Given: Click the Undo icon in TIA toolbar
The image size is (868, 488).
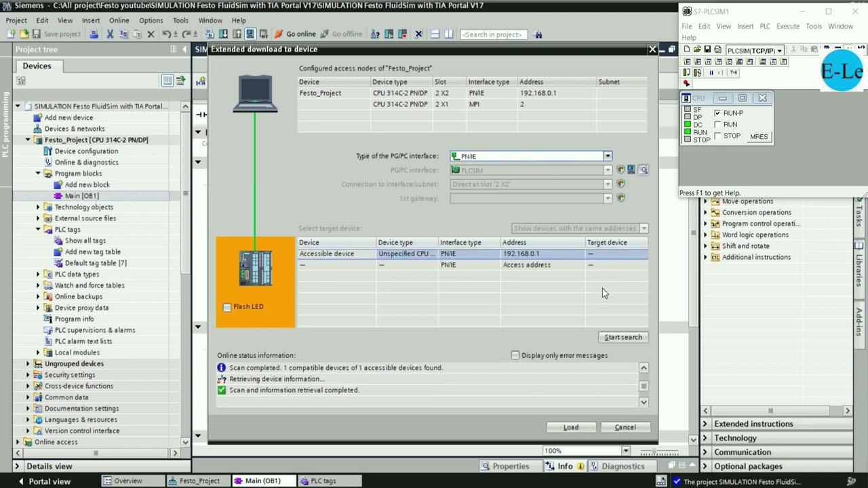Looking at the screenshot, I should coord(166,34).
